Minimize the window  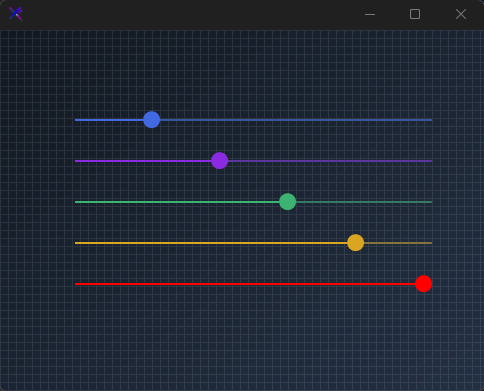tap(370, 14)
